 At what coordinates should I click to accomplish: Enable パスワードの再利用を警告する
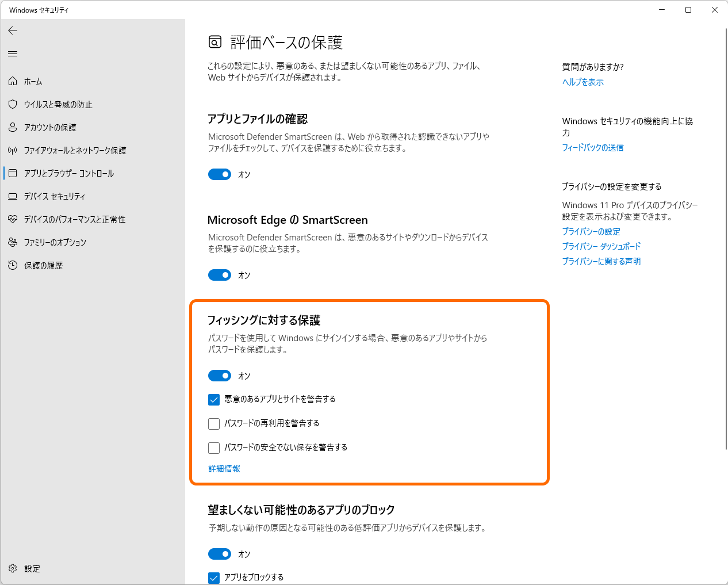pyautogui.click(x=213, y=424)
